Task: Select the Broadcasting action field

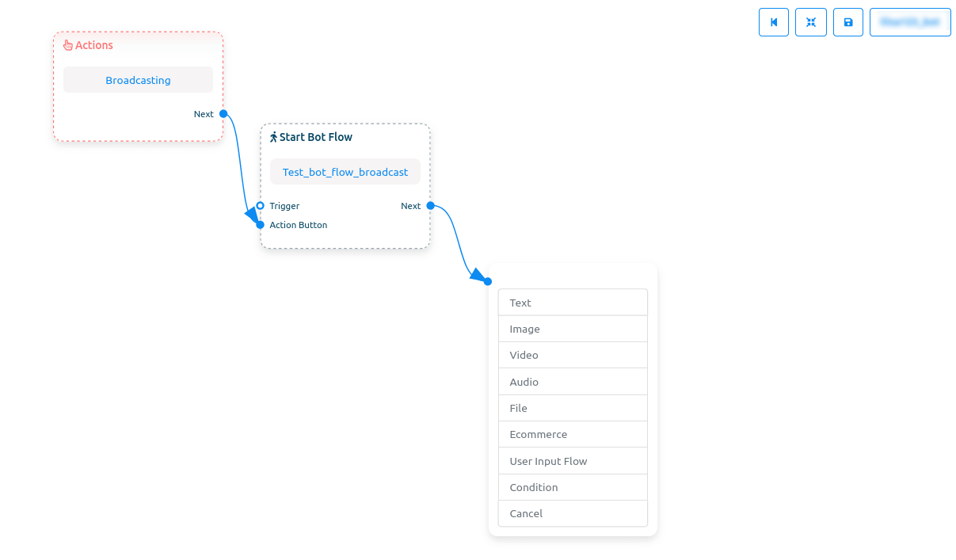Action: pyautogui.click(x=138, y=80)
